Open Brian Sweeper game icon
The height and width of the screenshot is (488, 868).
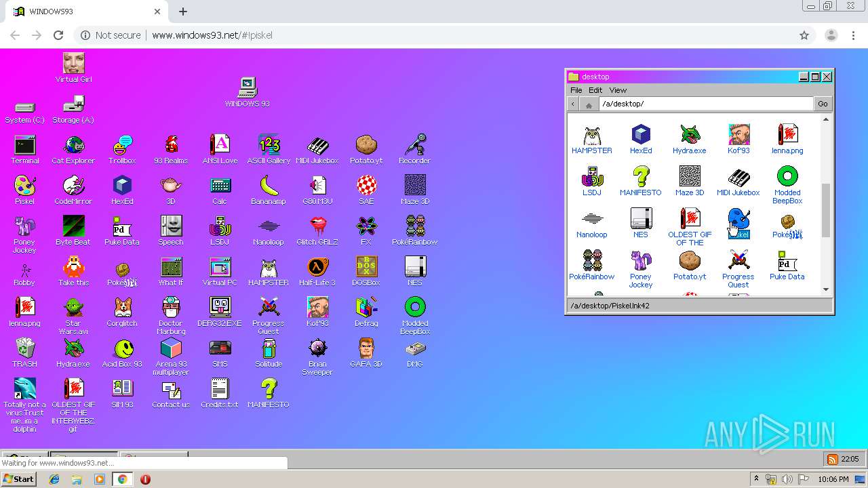point(317,357)
